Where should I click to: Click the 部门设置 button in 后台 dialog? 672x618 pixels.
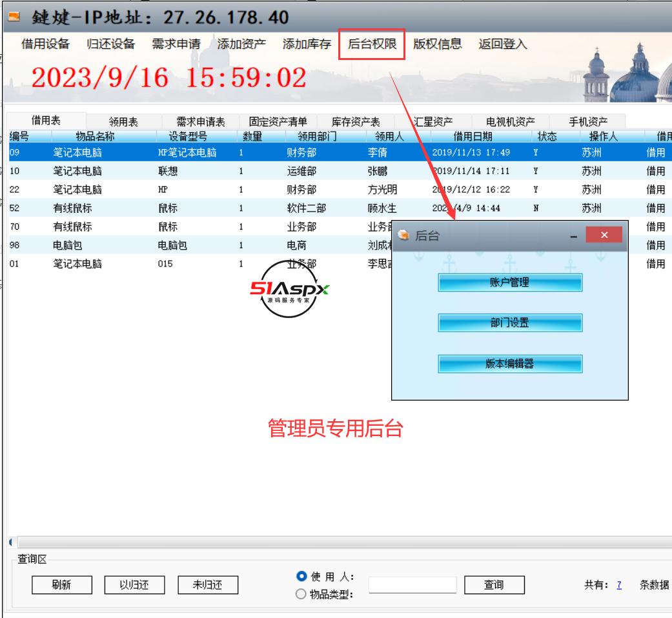(x=510, y=323)
